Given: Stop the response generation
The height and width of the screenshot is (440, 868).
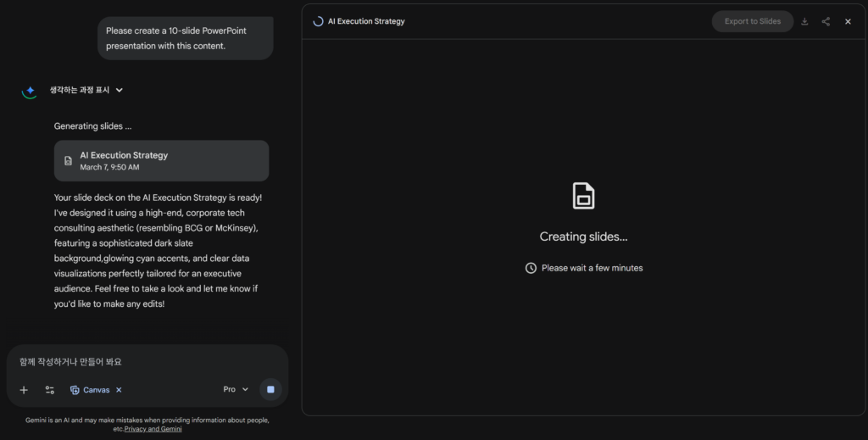Looking at the screenshot, I should click(270, 389).
